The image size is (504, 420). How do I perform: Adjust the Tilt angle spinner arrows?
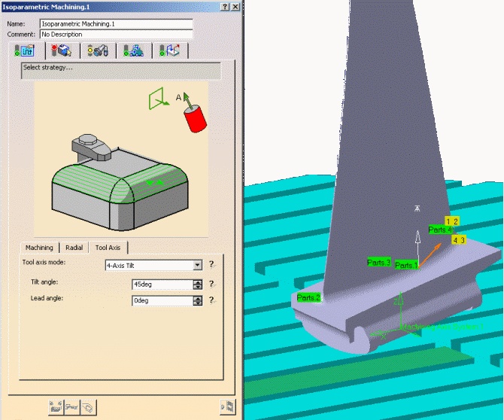197,285
